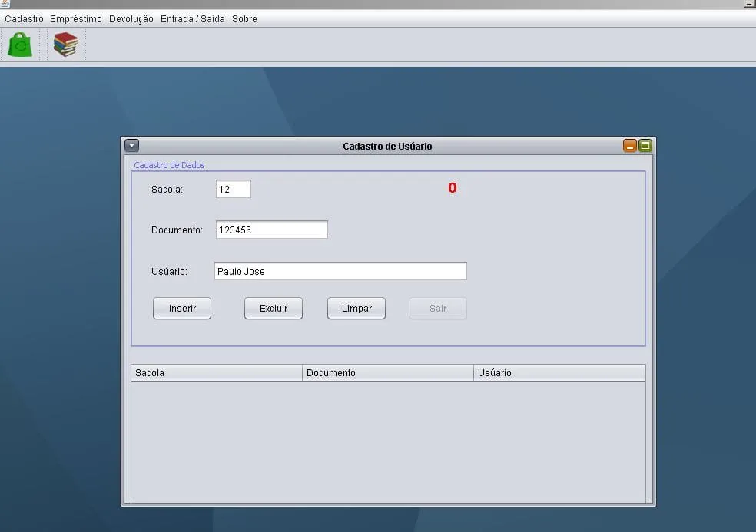The height and width of the screenshot is (532, 756).
Task: Open the Sobre menu
Action: 244,19
